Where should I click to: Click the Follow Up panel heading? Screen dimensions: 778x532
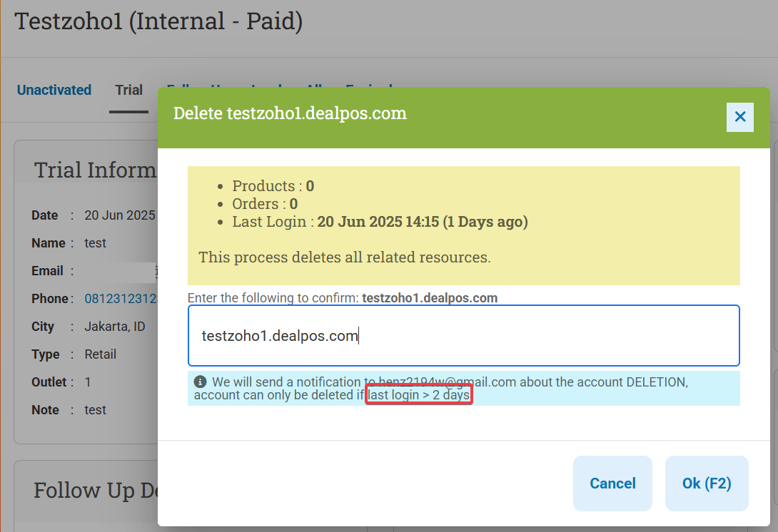point(96,490)
